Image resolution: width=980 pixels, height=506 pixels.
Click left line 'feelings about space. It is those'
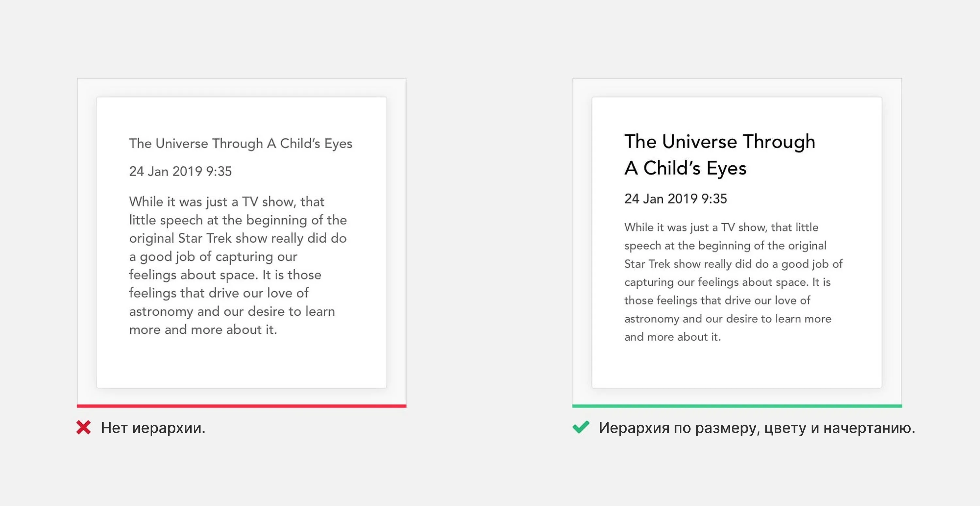click(x=225, y=275)
